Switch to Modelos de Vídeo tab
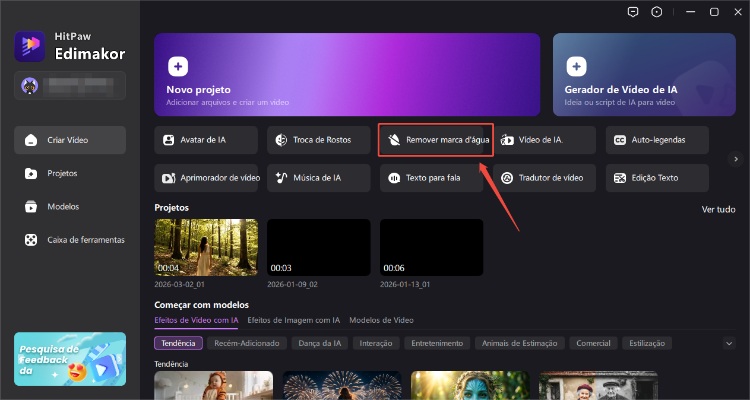Image resolution: width=750 pixels, height=400 pixels. tap(381, 320)
